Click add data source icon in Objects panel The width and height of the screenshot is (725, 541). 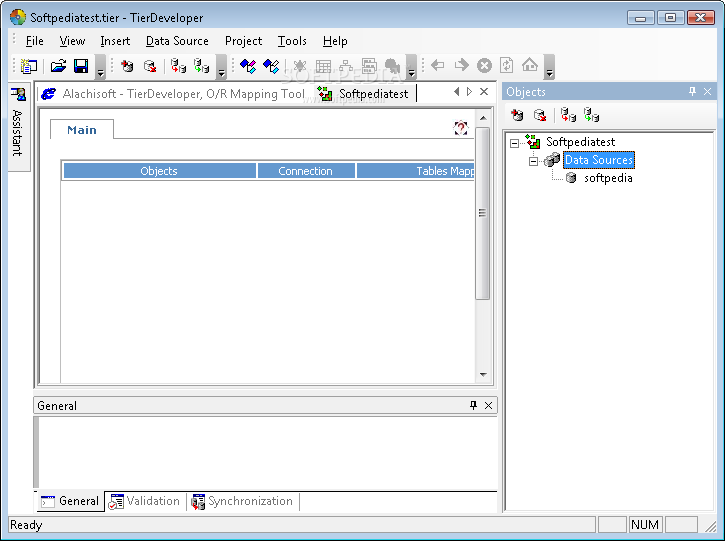[517, 115]
